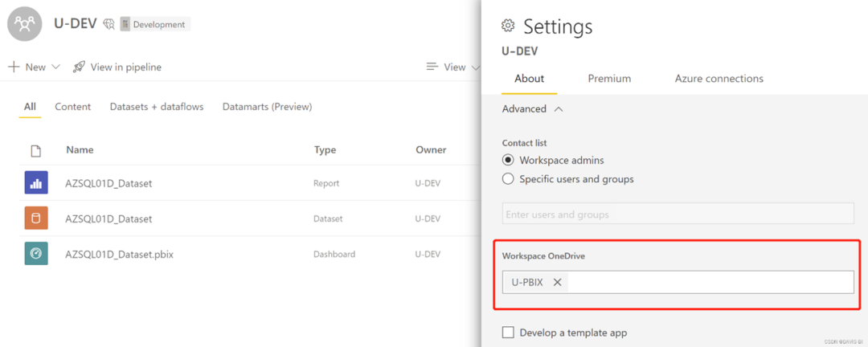
Task: Open the New dropdown chevron
Action: (55, 67)
